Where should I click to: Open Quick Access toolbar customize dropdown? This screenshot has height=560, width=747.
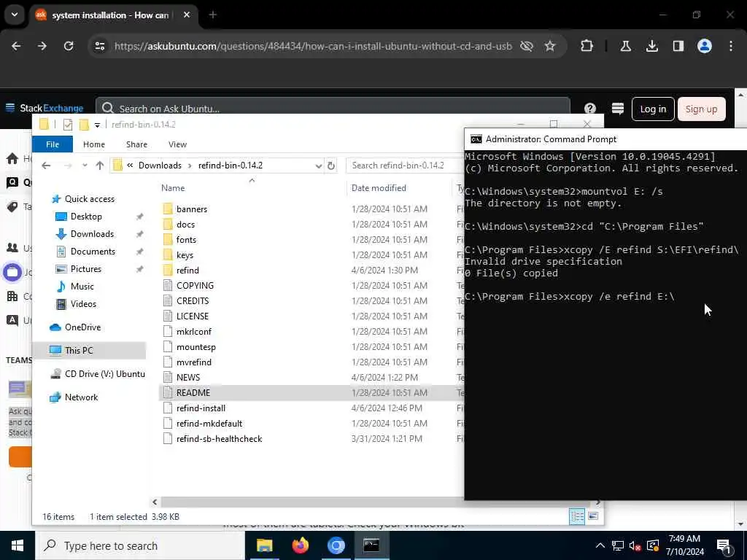97,125
